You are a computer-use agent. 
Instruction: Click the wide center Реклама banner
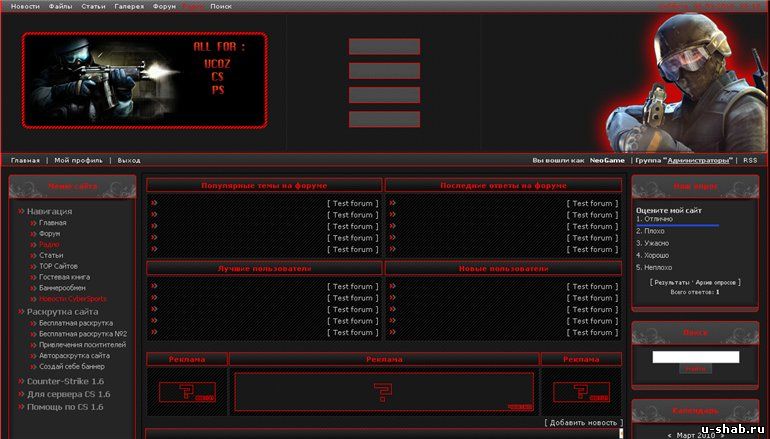pos(384,392)
